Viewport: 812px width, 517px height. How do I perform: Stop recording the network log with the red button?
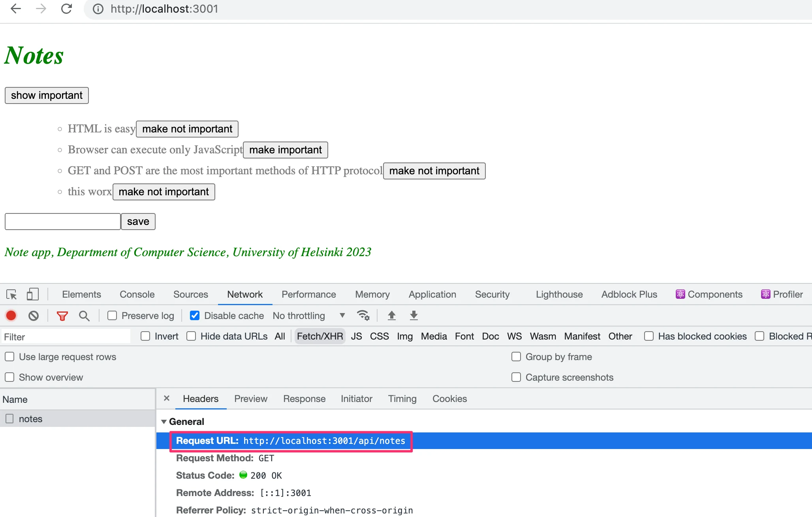[11, 315]
